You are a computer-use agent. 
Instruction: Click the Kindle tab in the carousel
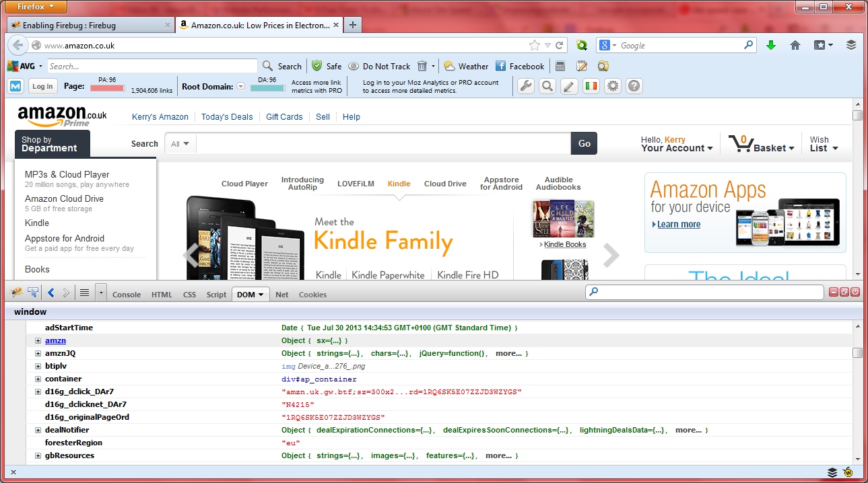point(399,184)
